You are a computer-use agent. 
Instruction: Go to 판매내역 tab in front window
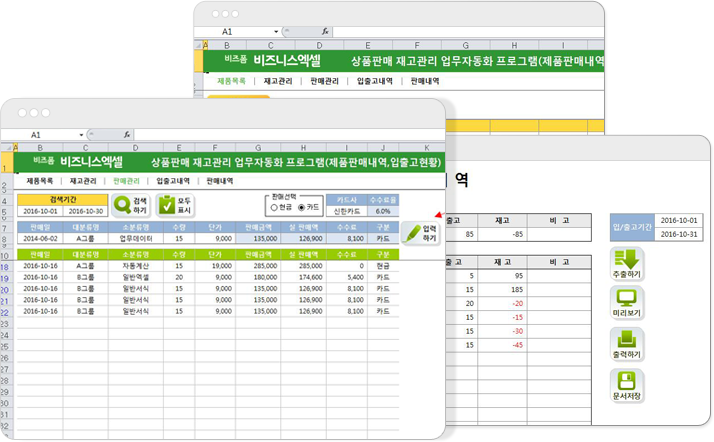click(x=220, y=181)
